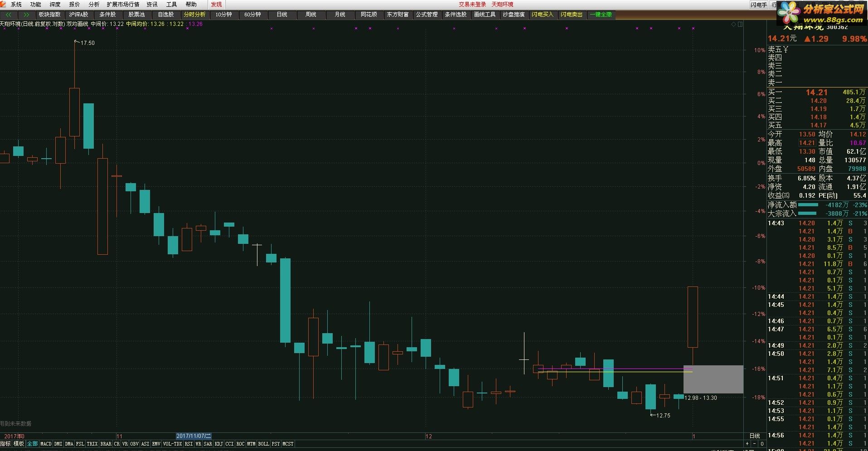Viewport: 868px width, 451px height.
Task: Open 公式管理
Action: pyautogui.click(x=427, y=15)
